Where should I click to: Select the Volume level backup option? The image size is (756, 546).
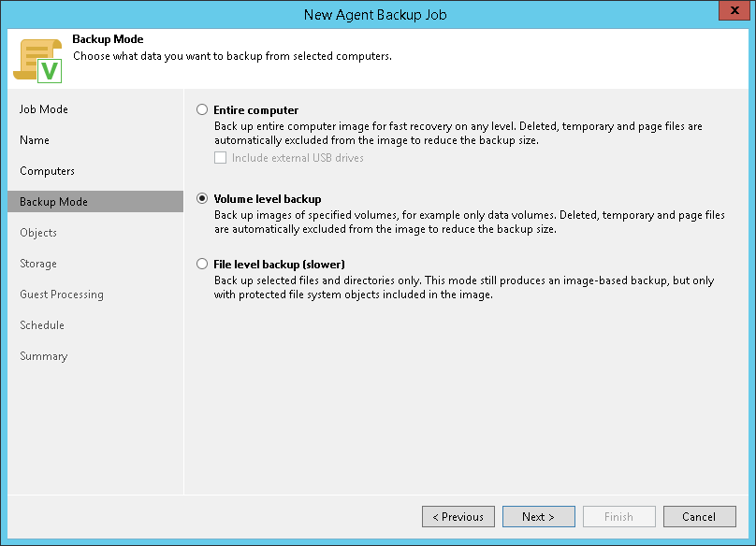point(202,199)
